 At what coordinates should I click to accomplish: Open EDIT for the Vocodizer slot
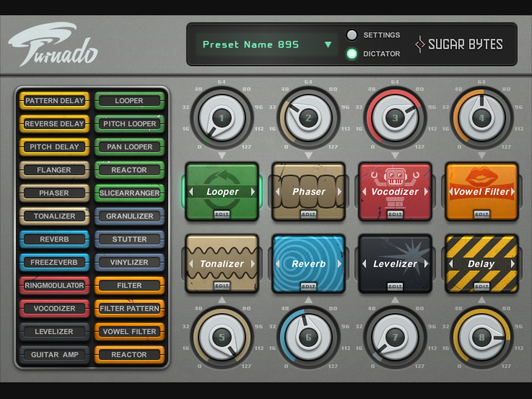[395, 214]
